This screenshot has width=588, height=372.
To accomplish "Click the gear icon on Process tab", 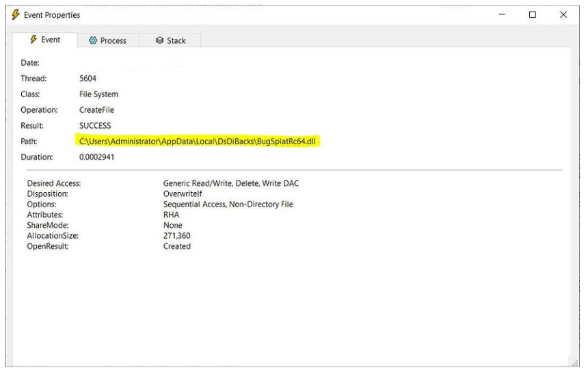I will coord(94,41).
